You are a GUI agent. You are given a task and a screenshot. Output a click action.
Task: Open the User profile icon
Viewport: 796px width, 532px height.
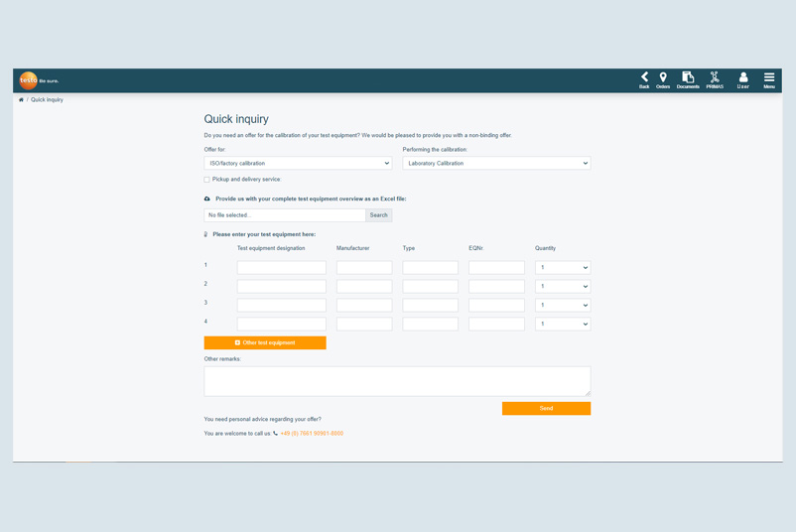click(x=742, y=78)
